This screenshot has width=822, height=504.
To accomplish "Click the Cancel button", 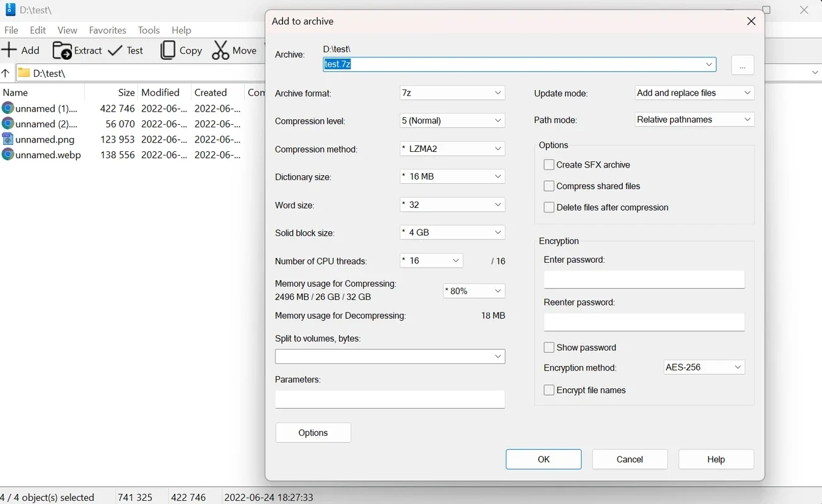I will click(x=630, y=459).
